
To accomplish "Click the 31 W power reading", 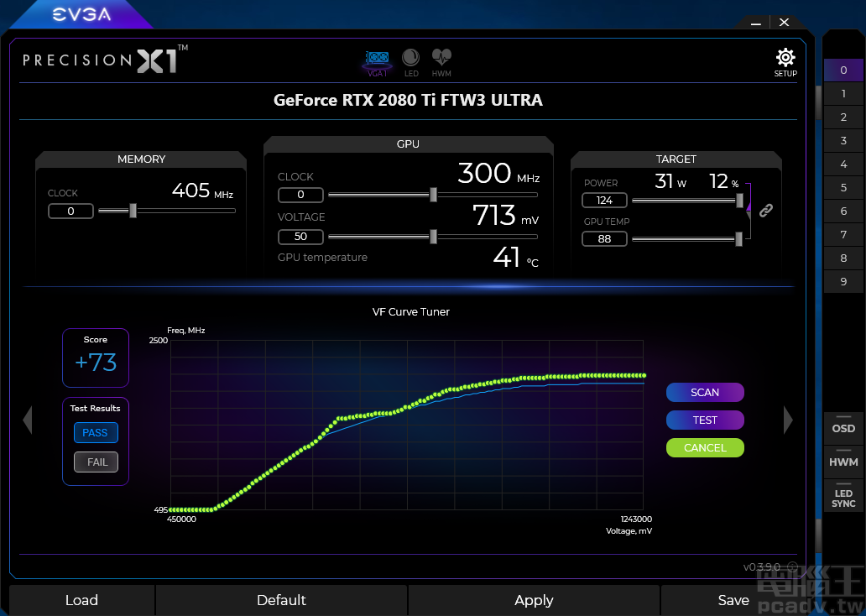I will coord(670,181).
